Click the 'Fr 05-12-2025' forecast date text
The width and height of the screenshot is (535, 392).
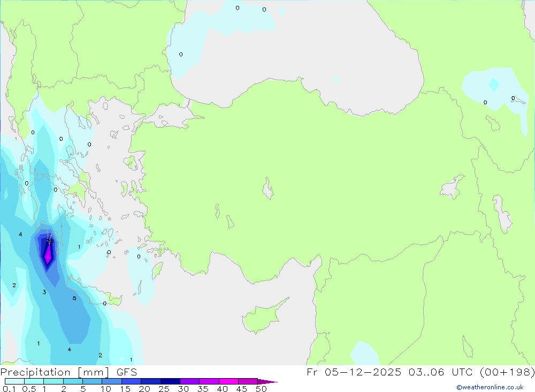click(x=354, y=372)
